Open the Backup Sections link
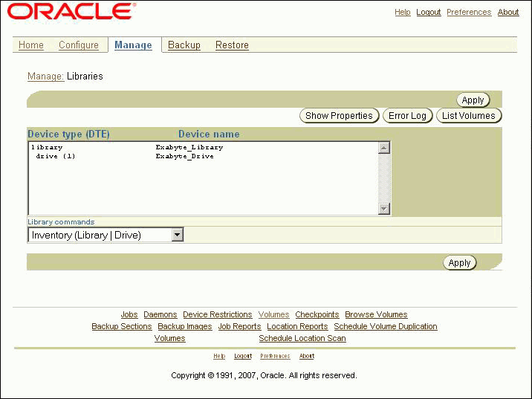532x399 pixels. coord(122,326)
